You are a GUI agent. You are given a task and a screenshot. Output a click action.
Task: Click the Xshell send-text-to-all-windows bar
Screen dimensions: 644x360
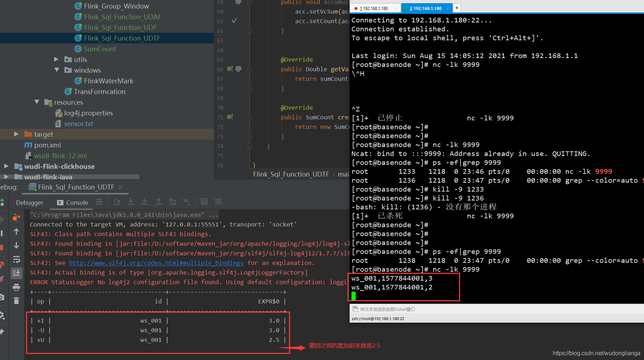497,309
